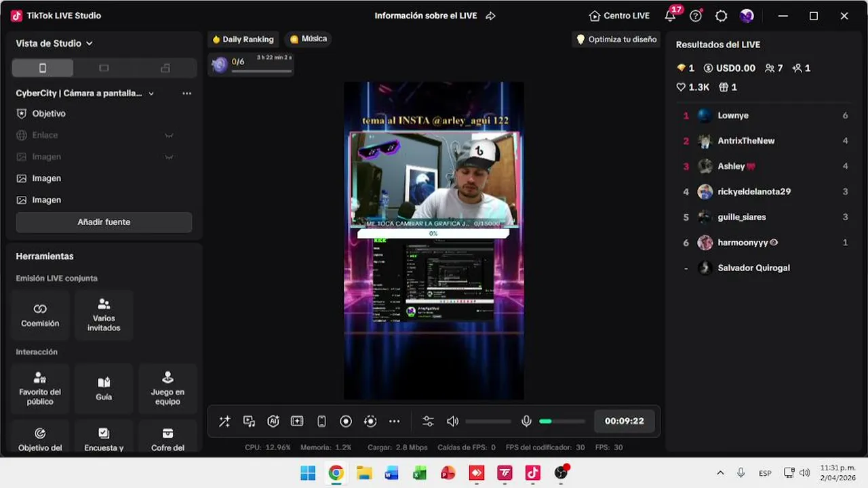Switch to landscape layout tab
Viewport: 868px width, 488px height.
pos(104,68)
